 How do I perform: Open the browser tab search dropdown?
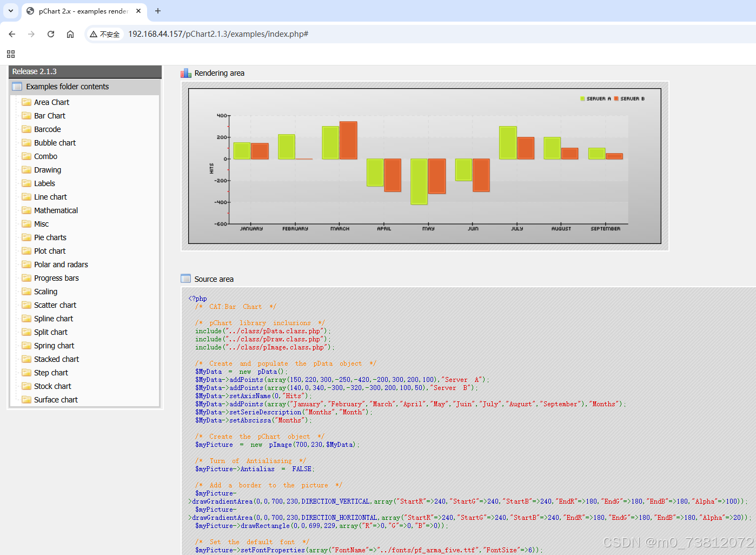(x=11, y=11)
